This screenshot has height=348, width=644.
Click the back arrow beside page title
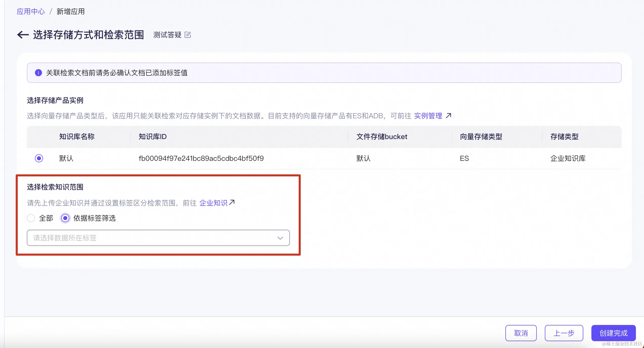(x=23, y=35)
